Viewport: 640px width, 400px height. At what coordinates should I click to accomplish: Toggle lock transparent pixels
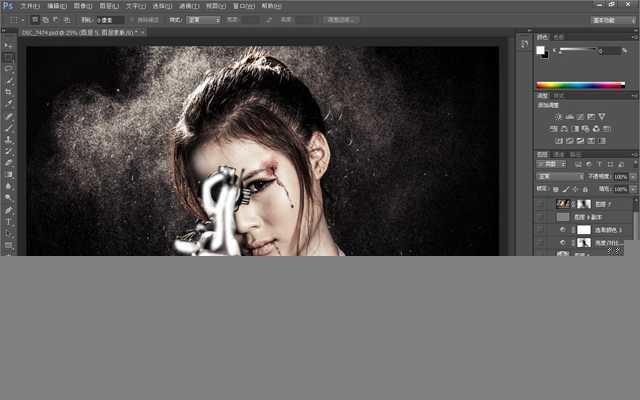pos(556,189)
